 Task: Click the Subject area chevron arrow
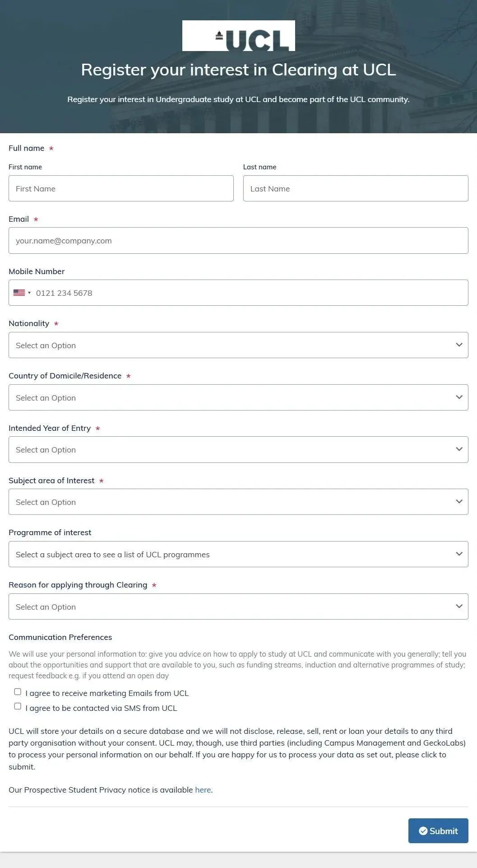point(459,502)
